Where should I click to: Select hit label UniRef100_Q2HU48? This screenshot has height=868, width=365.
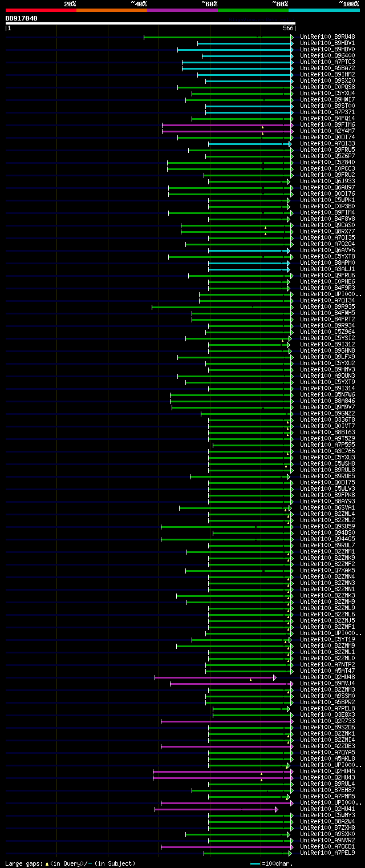[327, 677]
